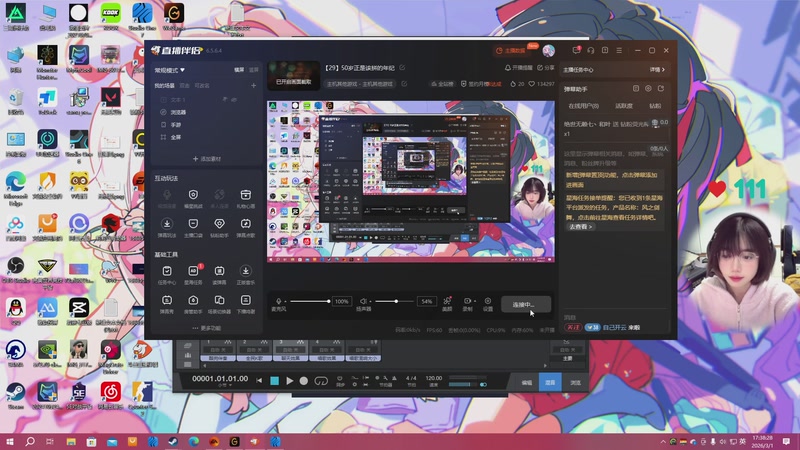The width and height of the screenshot is (800, 450).
Task: Open the 读弹幕 tool icon
Action: point(219,271)
